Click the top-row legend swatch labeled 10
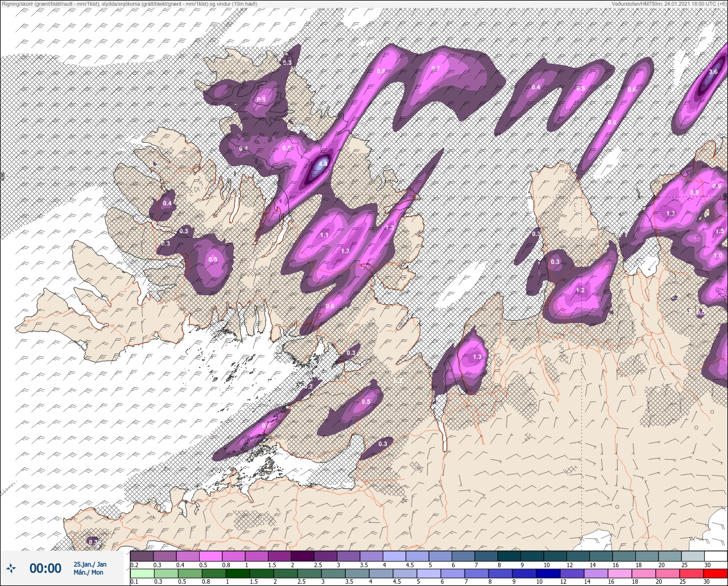 point(555,556)
